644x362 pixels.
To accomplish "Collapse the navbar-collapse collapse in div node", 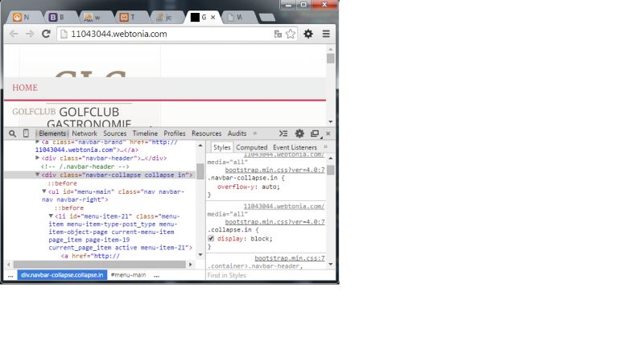I will click(37, 175).
